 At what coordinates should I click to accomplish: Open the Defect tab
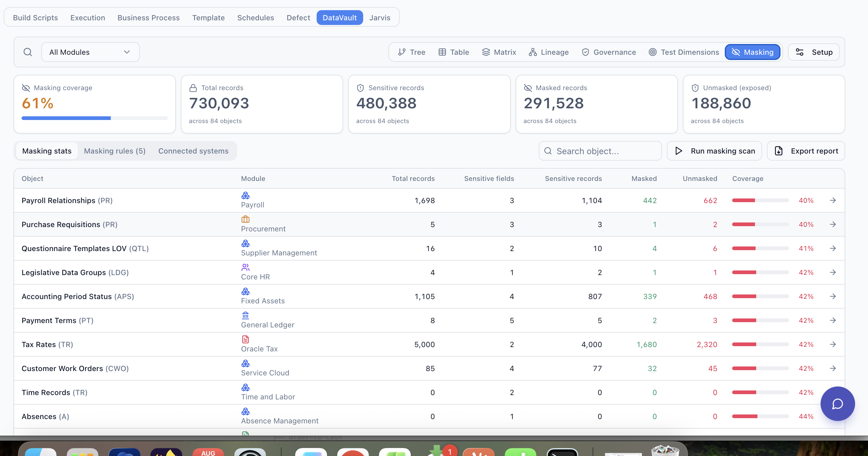[298, 18]
